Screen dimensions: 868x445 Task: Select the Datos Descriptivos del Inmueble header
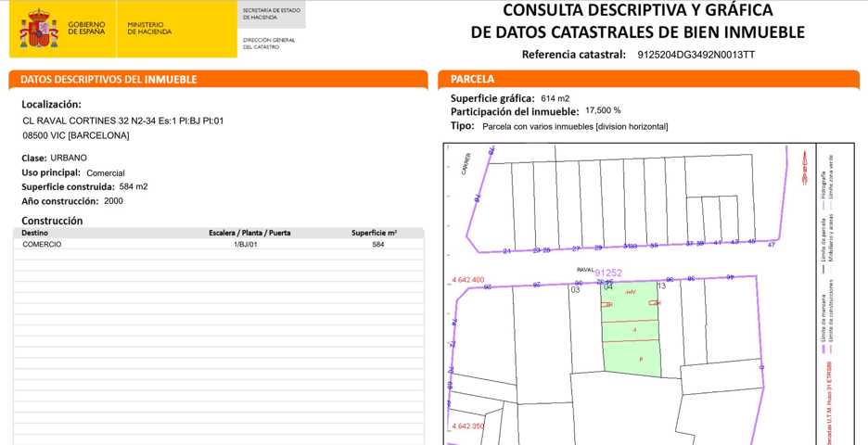pos(108,80)
